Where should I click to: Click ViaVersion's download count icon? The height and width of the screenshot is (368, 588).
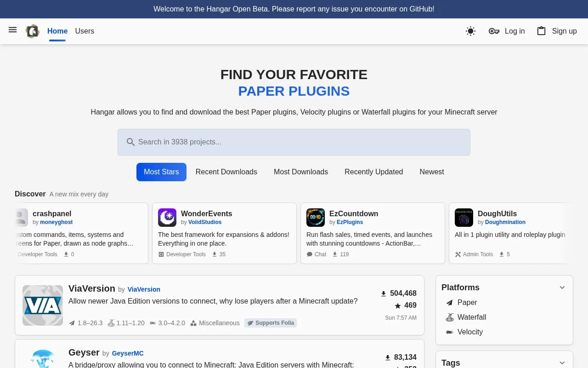pyautogui.click(x=384, y=293)
